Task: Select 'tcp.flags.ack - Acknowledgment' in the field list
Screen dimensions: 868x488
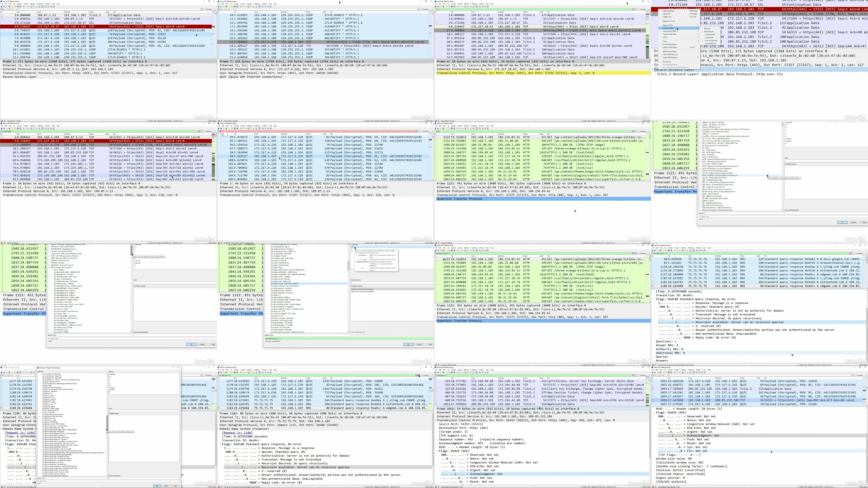Action: [52, 388]
